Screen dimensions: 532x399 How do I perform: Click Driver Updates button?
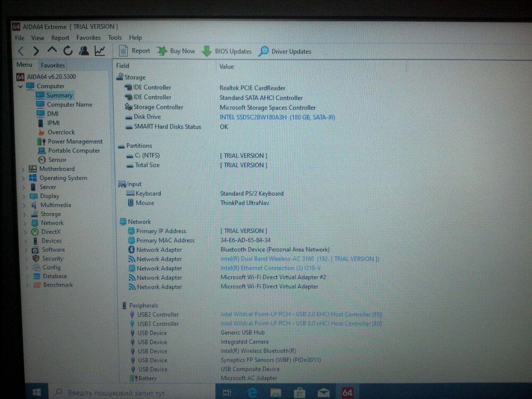click(285, 52)
